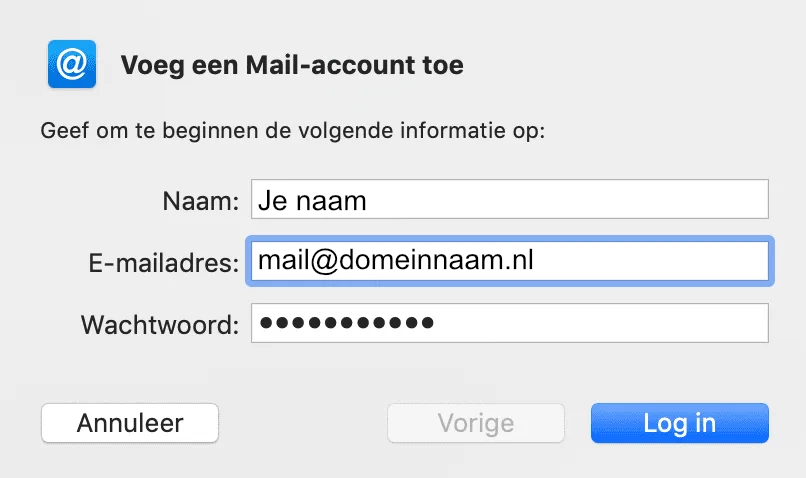The width and height of the screenshot is (806, 478).
Task: Click the "@" character in the email address
Action: 325,262
